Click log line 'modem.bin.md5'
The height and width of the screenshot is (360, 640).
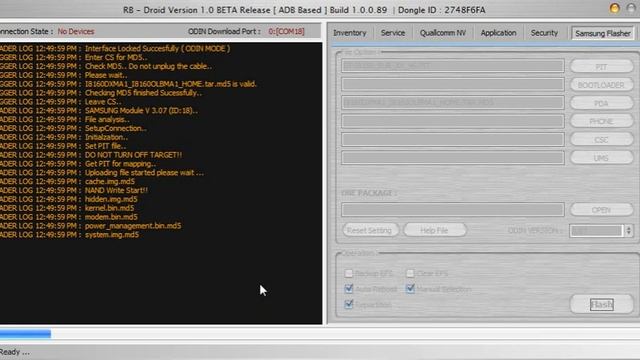tap(111, 217)
